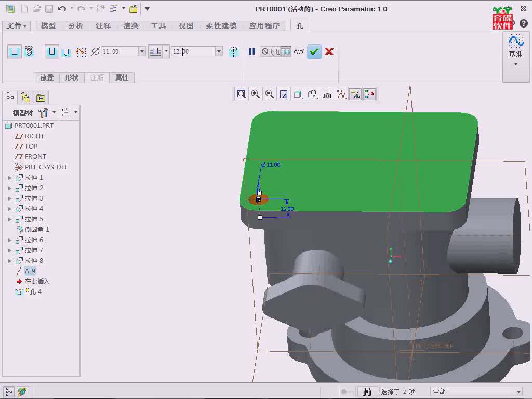532x399 pixels.
Task: Switch to the 渲染 ribbon tab
Action: coord(131,26)
